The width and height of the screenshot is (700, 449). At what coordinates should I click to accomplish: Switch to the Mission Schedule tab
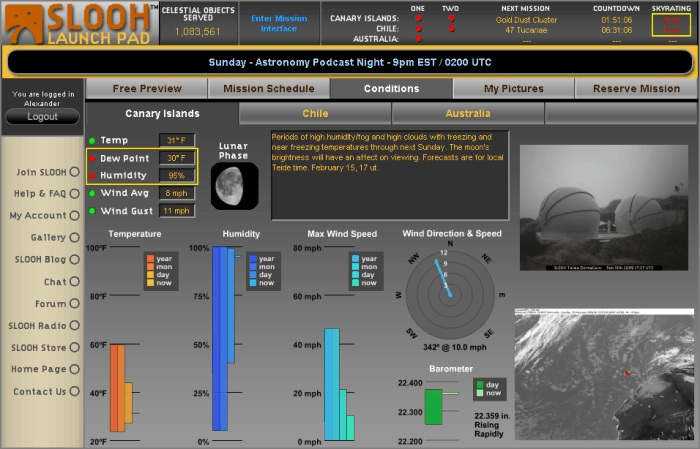pyautogui.click(x=269, y=88)
